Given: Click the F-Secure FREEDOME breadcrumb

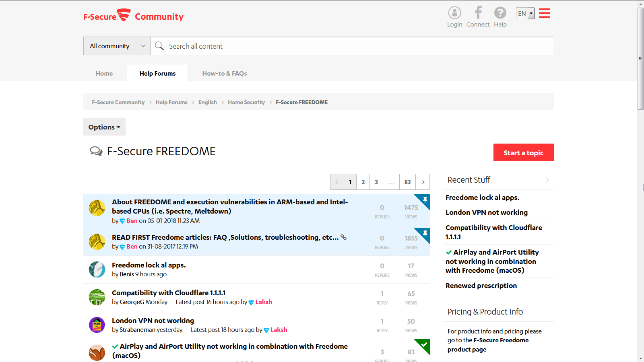Looking at the screenshot, I should [301, 102].
